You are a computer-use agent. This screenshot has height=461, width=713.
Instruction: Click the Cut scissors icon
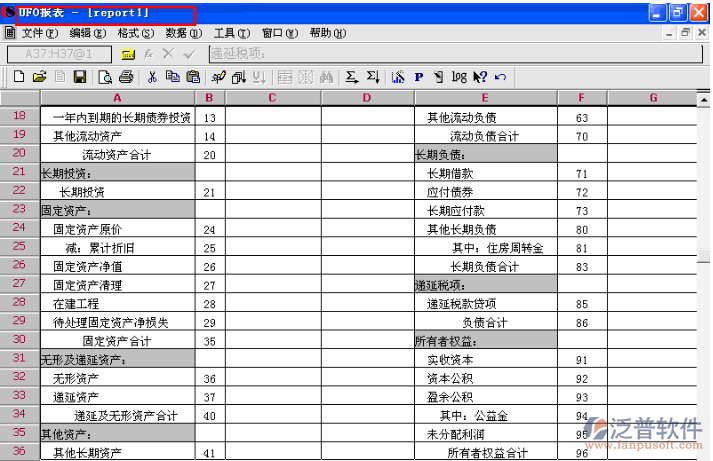tap(152, 76)
